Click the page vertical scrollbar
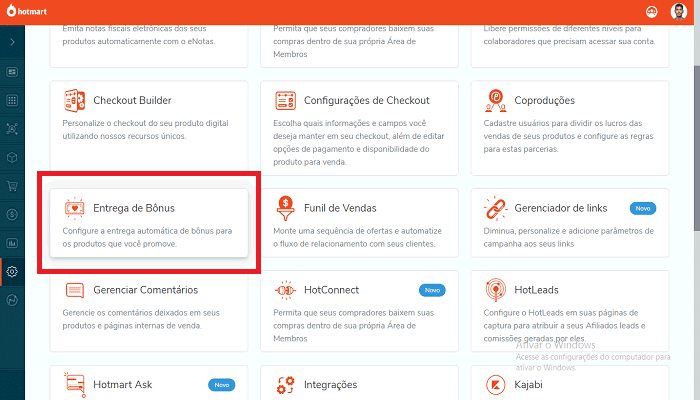 [696, 147]
